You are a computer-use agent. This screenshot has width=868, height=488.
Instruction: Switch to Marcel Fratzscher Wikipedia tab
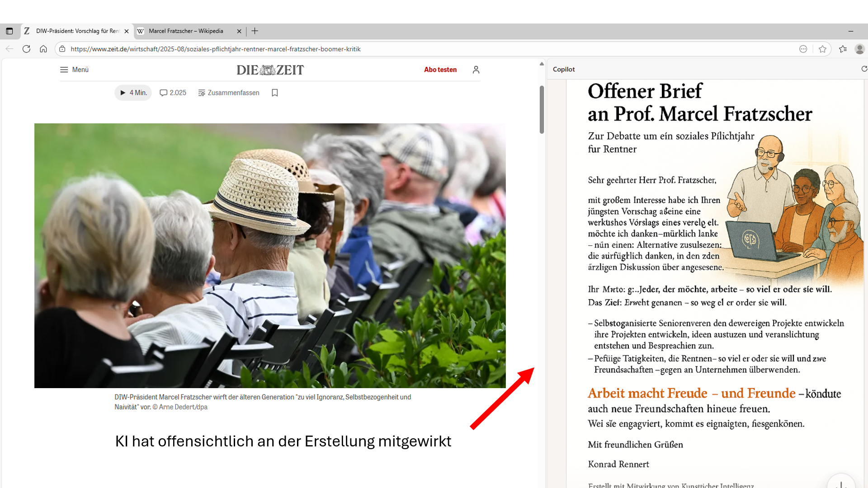(x=186, y=31)
